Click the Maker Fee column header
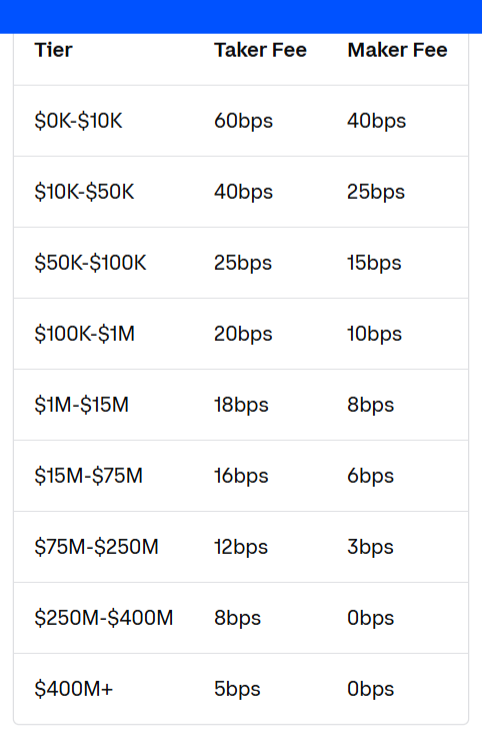This screenshot has height=738, width=482. click(x=397, y=50)
